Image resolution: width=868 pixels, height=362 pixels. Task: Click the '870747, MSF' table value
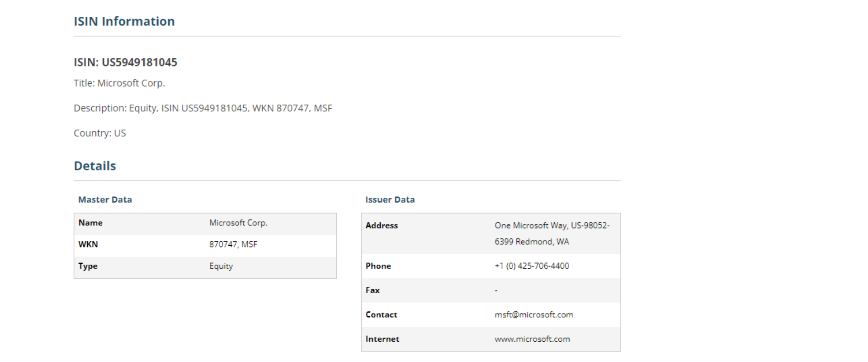(233, 244)
